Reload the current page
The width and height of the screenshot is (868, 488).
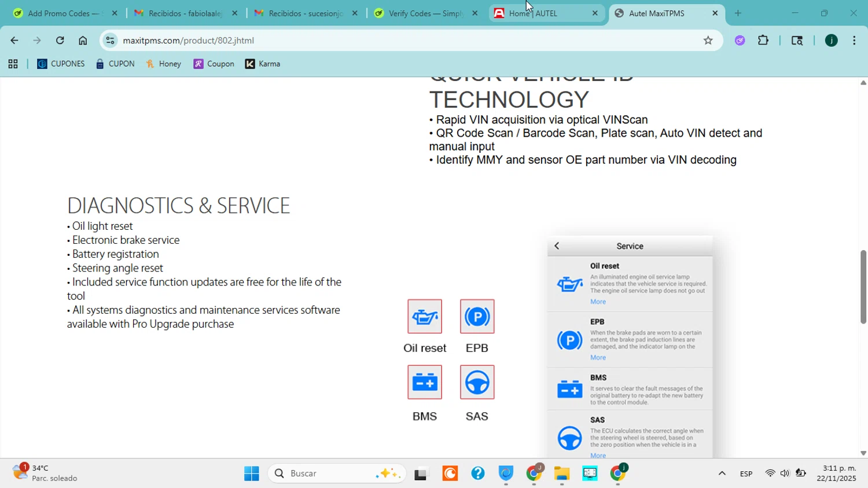tap(60, 41)
